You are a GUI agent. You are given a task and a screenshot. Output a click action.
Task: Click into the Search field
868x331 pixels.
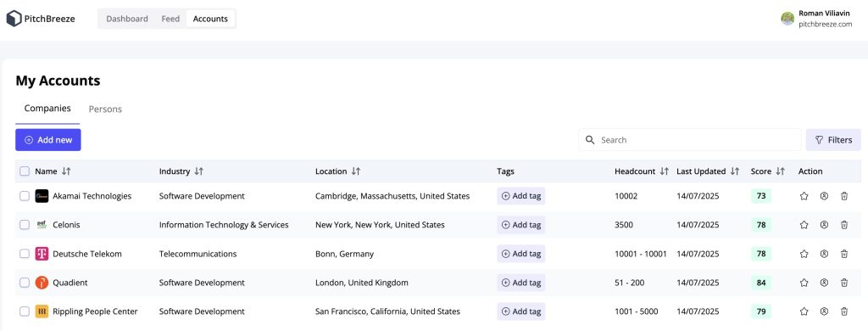(690, 140)
